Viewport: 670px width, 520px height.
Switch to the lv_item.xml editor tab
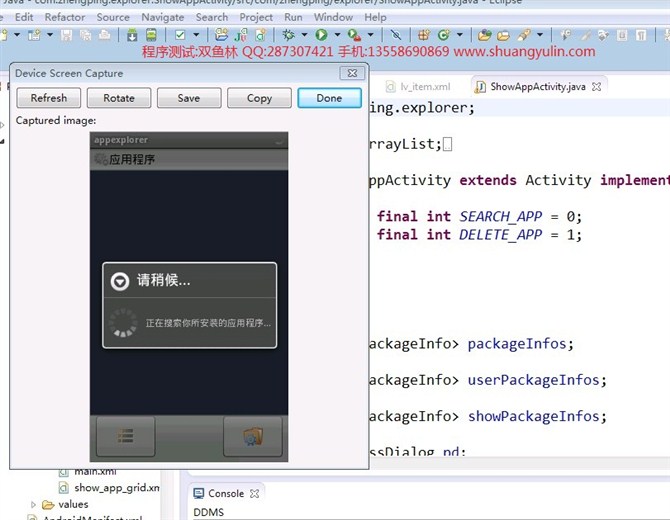point(425,87)
